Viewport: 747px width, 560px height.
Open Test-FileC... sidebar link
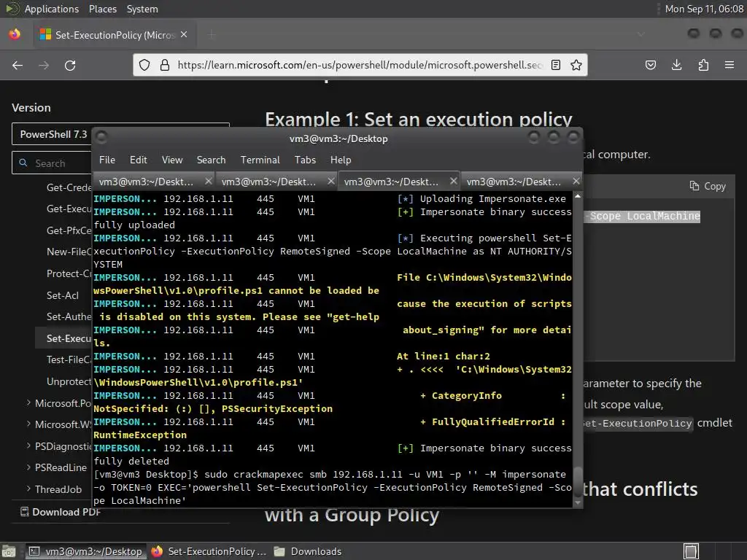click(x=69, y=359)
